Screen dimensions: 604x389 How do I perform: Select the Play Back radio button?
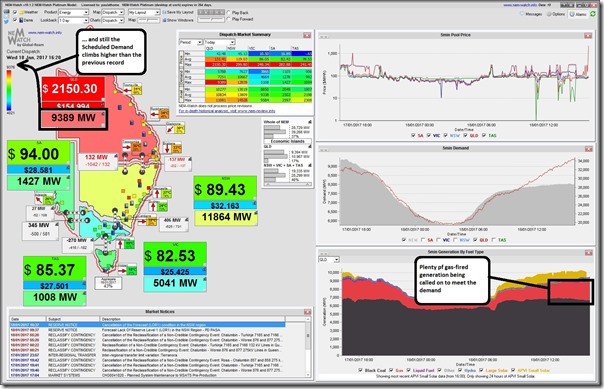tap(228, 13)
